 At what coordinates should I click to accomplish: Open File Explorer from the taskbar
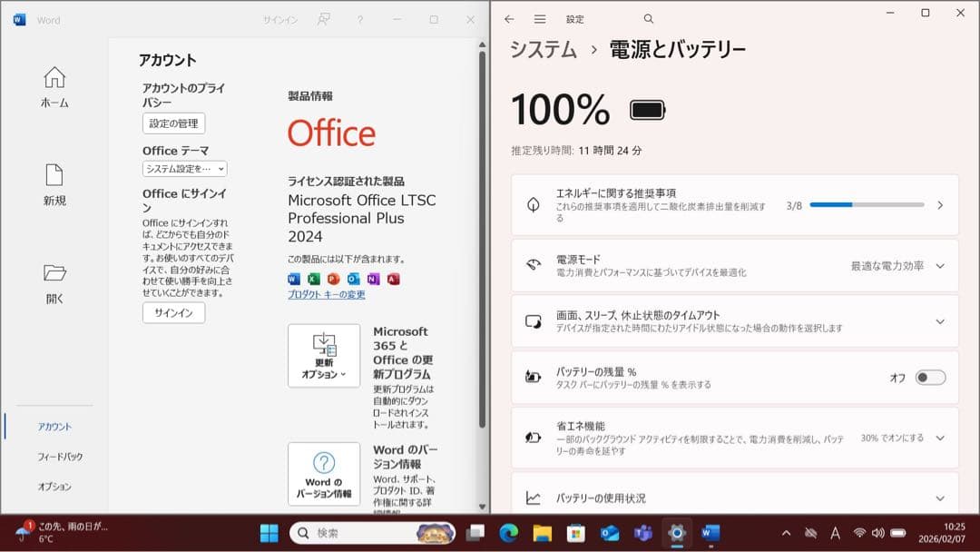coord(543,533)
